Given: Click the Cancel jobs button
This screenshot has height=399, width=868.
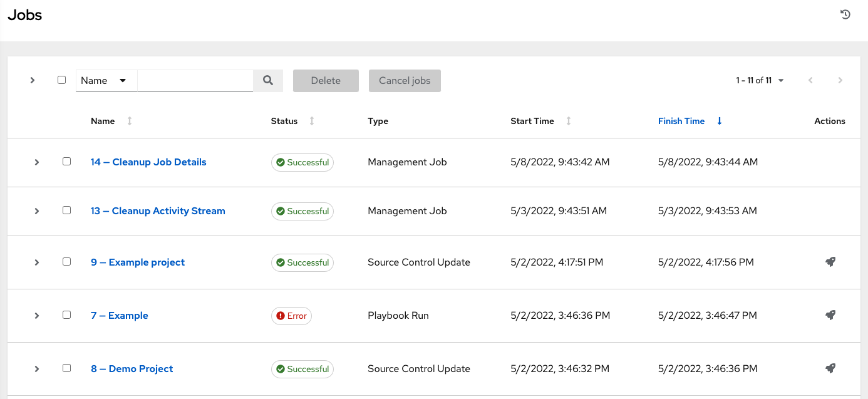Looking at the screenshot, I should (x=405, y=80).
